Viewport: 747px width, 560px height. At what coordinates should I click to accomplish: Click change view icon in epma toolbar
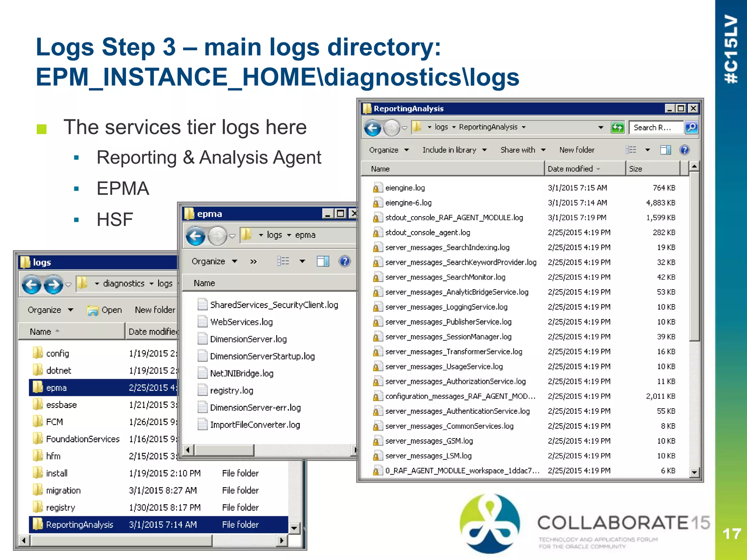point(283,261)
